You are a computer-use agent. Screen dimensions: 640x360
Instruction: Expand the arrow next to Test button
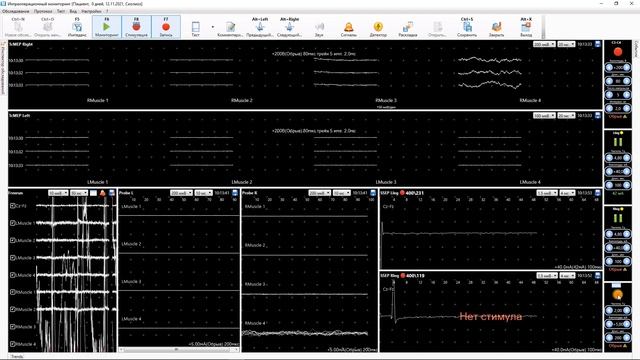pos(213,27)
